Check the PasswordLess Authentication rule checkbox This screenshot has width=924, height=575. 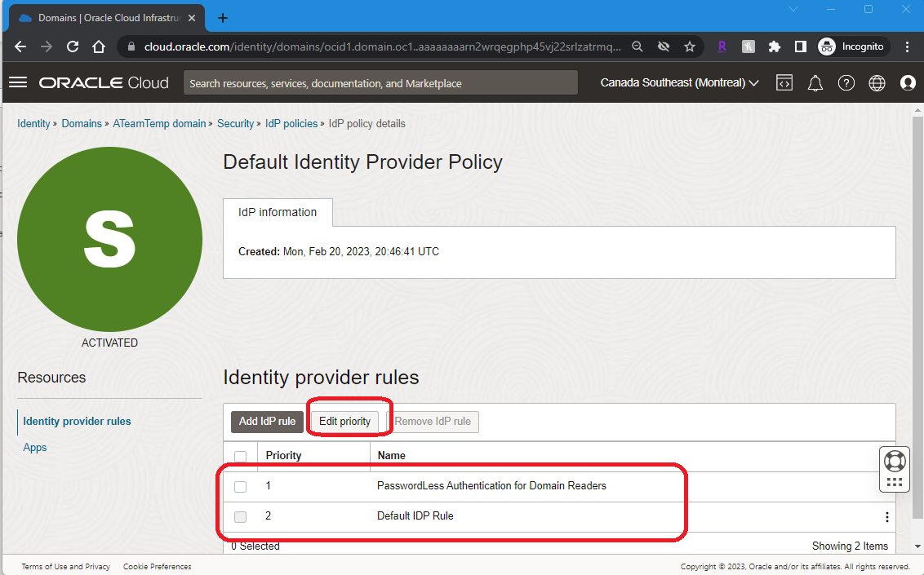[x=240, y=486]
